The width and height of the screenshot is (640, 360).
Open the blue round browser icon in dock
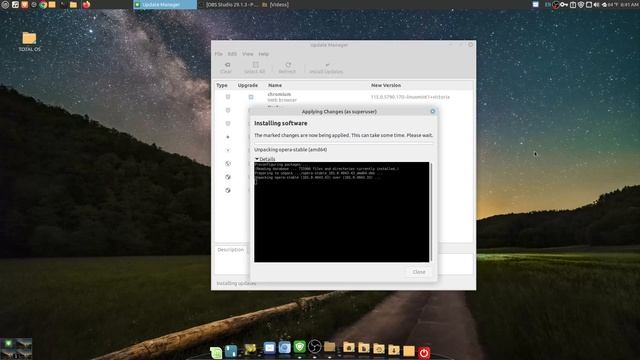[284, 347]
